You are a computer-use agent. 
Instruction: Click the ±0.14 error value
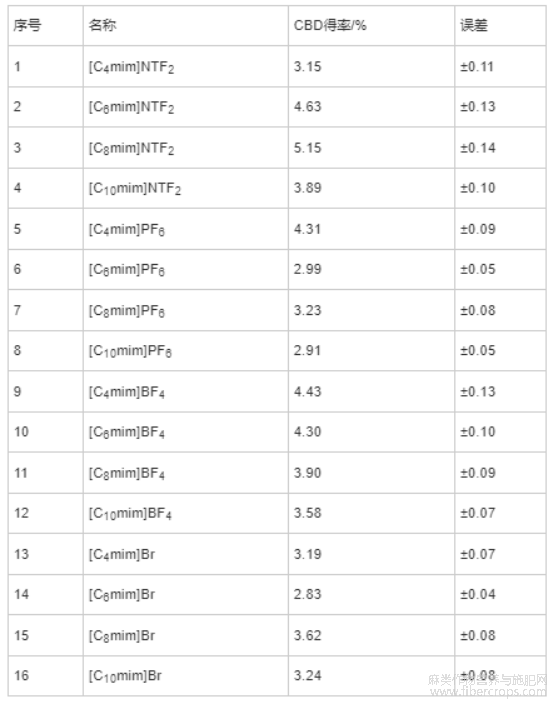click(x=478, y=148)
